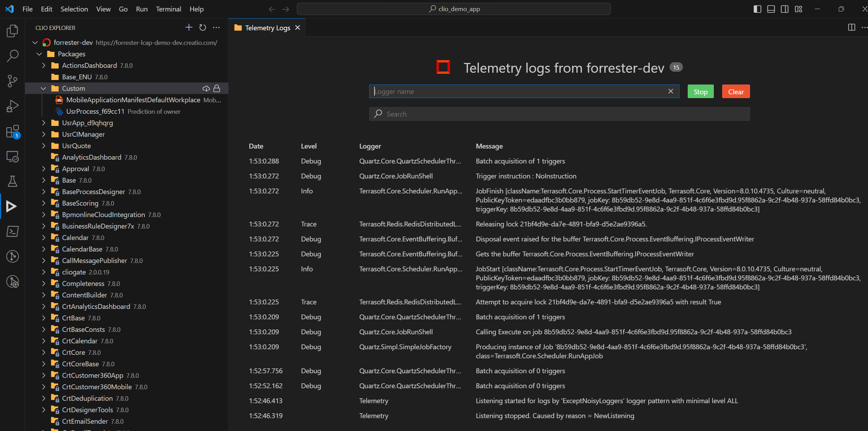Screen dimensions: 868x431
Task: Open the Terminal menu
Action: click(168, 9)
